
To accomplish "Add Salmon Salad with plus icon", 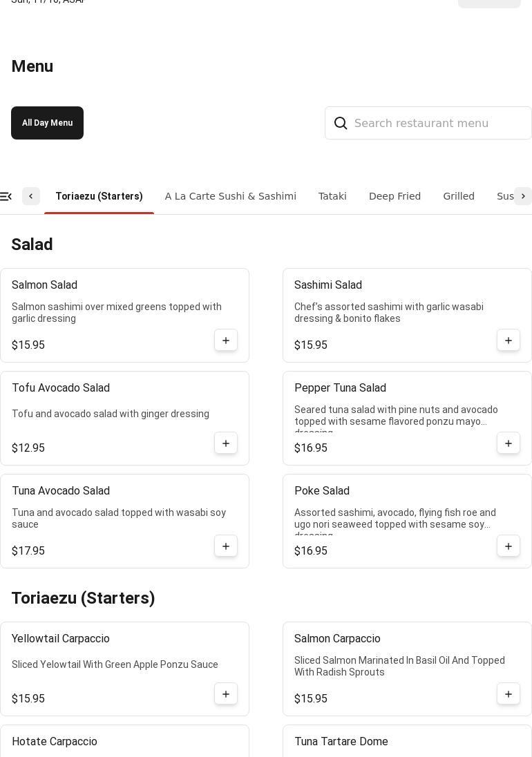I will point(226,341).
